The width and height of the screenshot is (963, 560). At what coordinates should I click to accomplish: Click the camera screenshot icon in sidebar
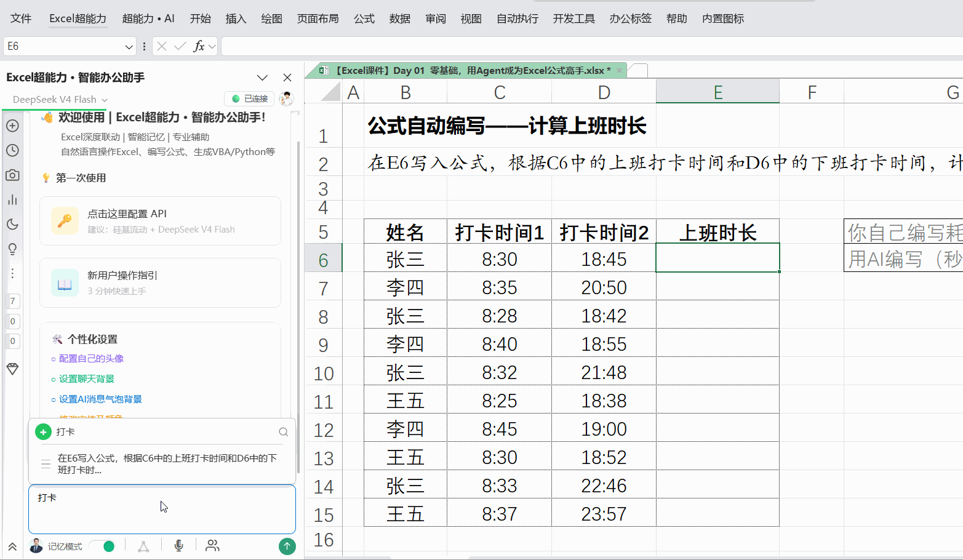pyautogui.click(x=12, y=175)
